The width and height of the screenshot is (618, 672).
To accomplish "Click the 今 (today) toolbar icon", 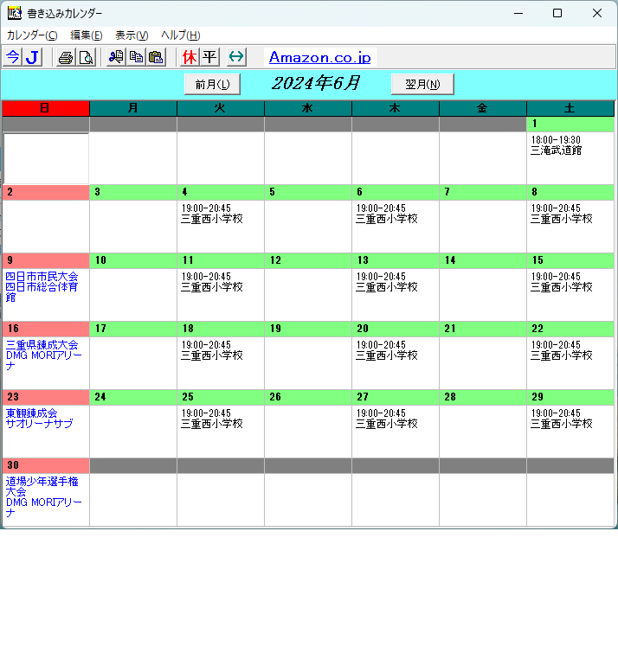I will coord(12,57).
